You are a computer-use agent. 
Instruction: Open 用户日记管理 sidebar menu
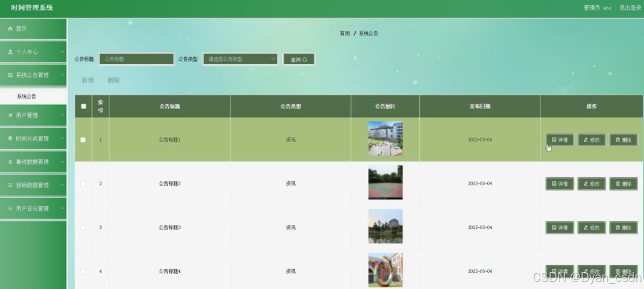point(33,209)
